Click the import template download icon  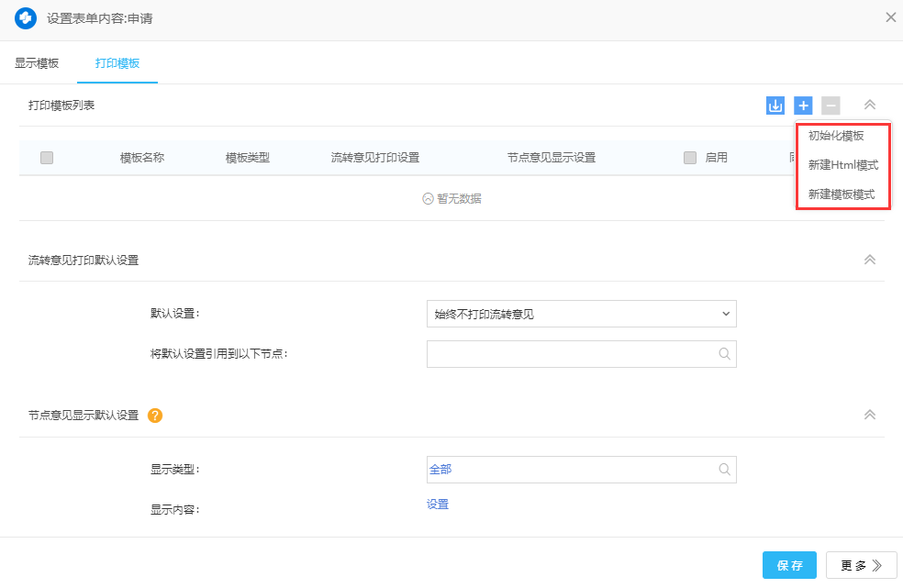pyautogui.click(x=775, y=105)
